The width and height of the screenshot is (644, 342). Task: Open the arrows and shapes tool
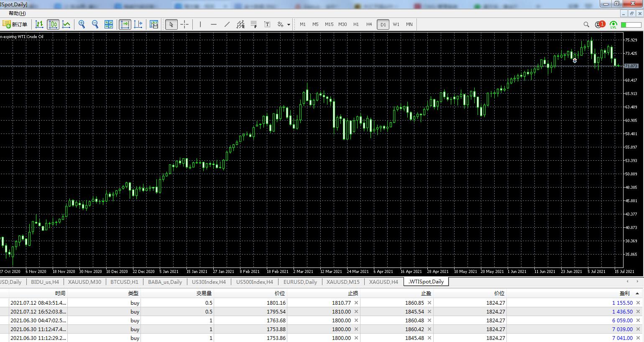point(281,24)
